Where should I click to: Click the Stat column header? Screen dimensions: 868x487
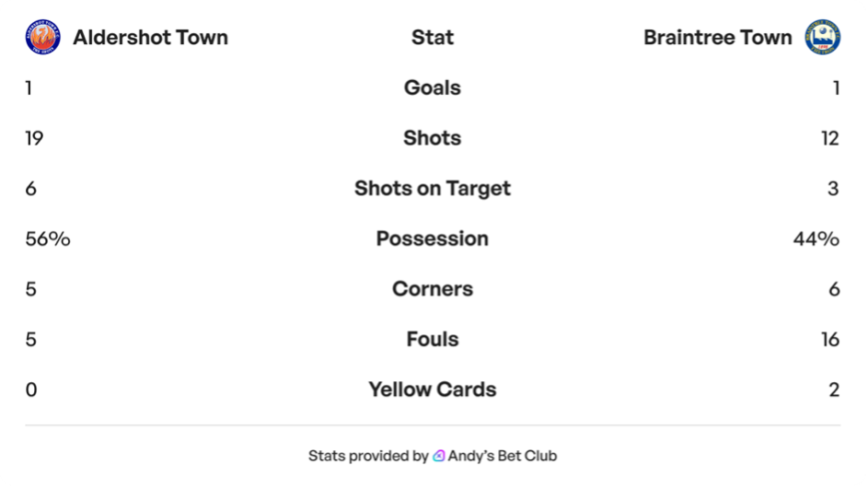[x=433, y=38]
